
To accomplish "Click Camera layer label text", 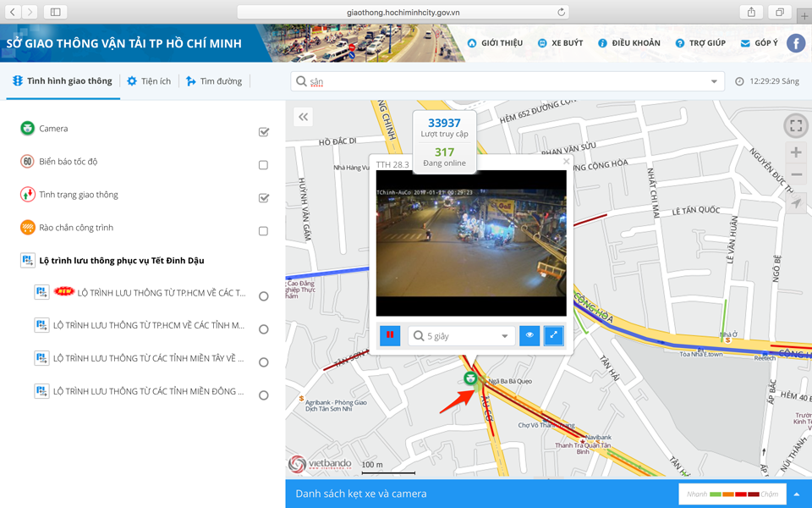I will 53,128.
